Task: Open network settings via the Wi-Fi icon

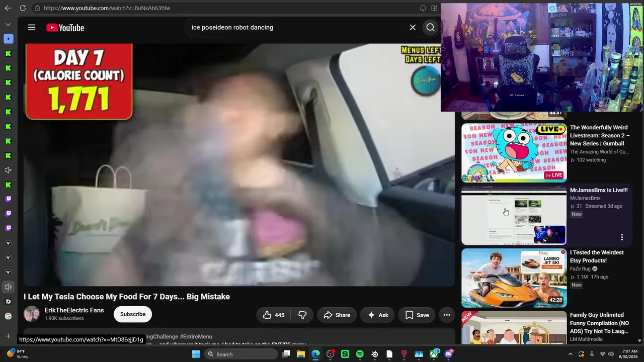Action: click(602, 354)
